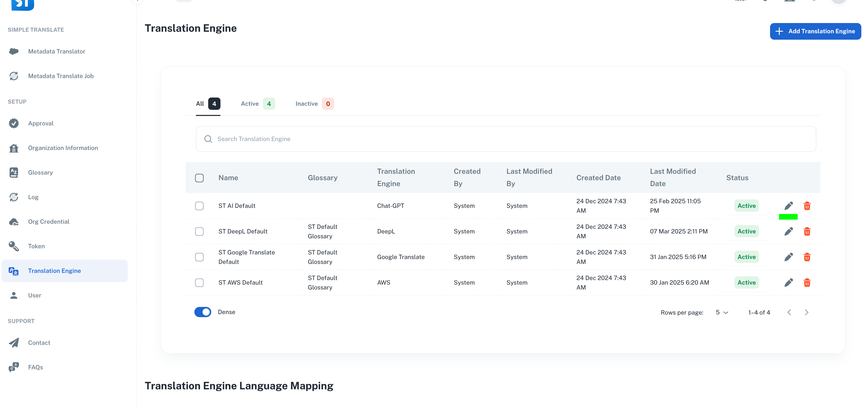Delete the ST DeepL Default engine

point(807,231)
